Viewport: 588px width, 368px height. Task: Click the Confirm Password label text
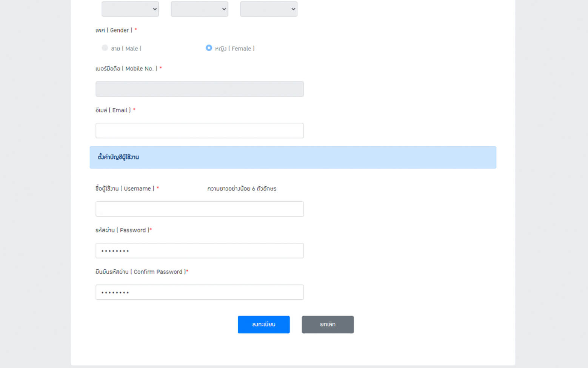140,272
